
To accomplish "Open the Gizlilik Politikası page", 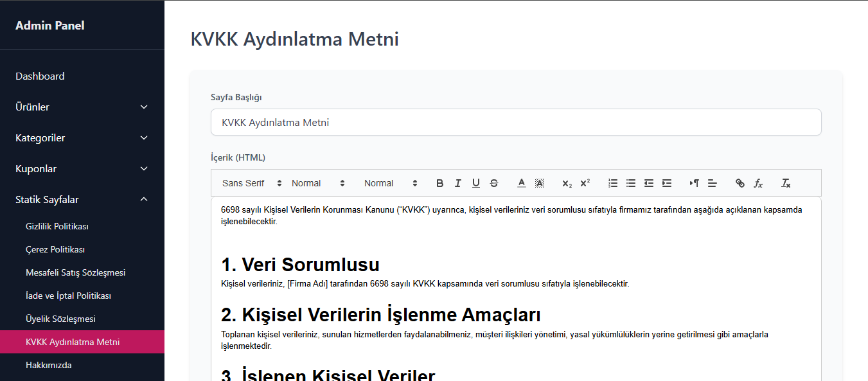I will pos(57,226).
